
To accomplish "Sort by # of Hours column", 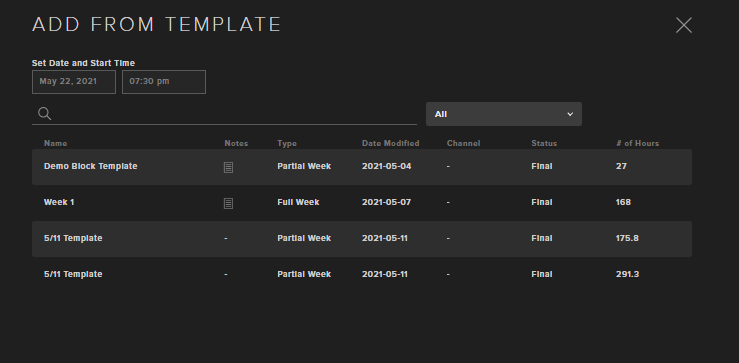I will point(637,143).
